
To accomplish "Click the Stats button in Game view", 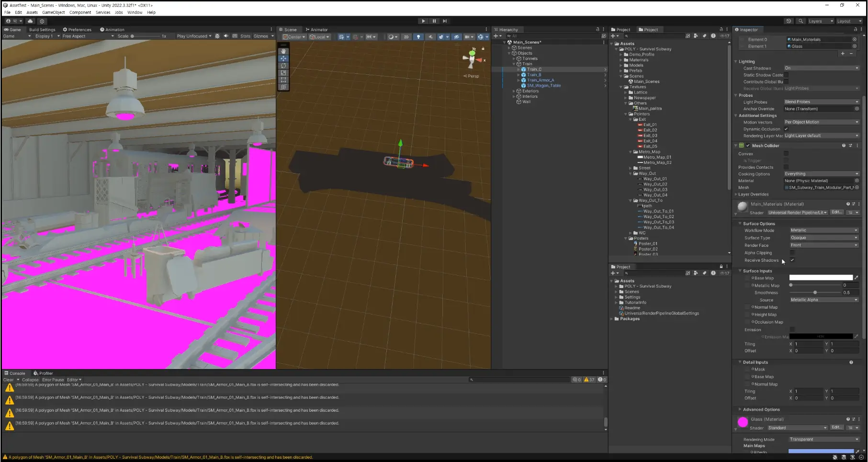I will (245, 36).
